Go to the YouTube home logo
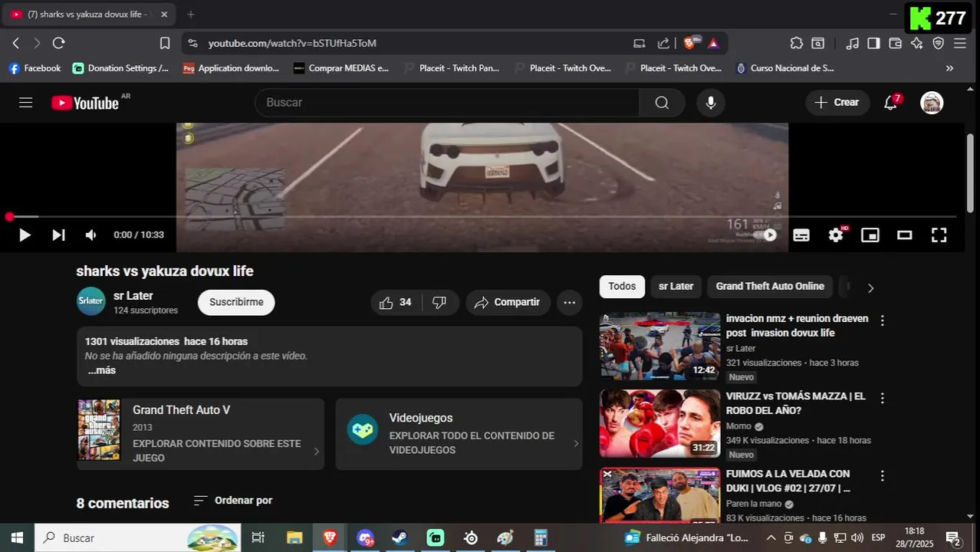980x552 pixels. click(x=85, y=103)
